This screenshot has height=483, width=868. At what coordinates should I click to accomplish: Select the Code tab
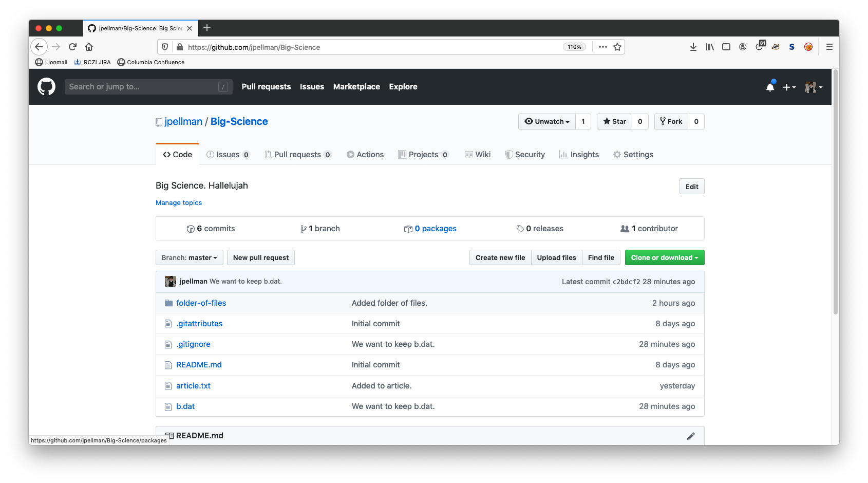(x=177, y=155)
